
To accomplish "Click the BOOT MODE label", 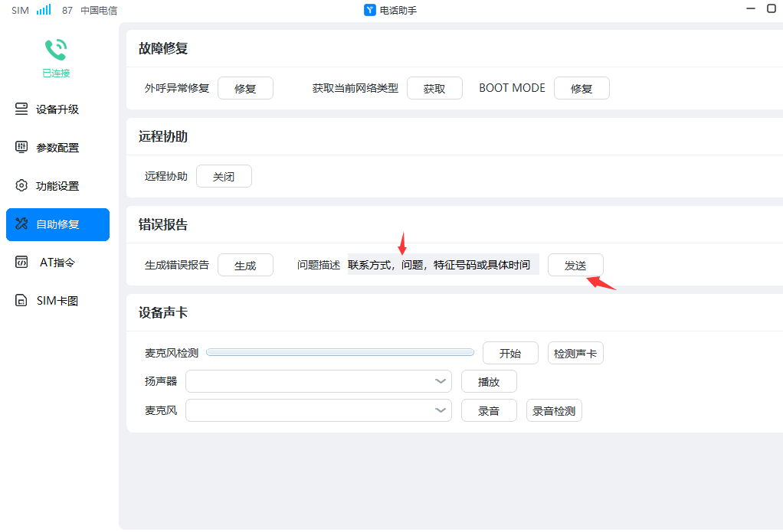I will pyautogui.click(x=512, y=88).
